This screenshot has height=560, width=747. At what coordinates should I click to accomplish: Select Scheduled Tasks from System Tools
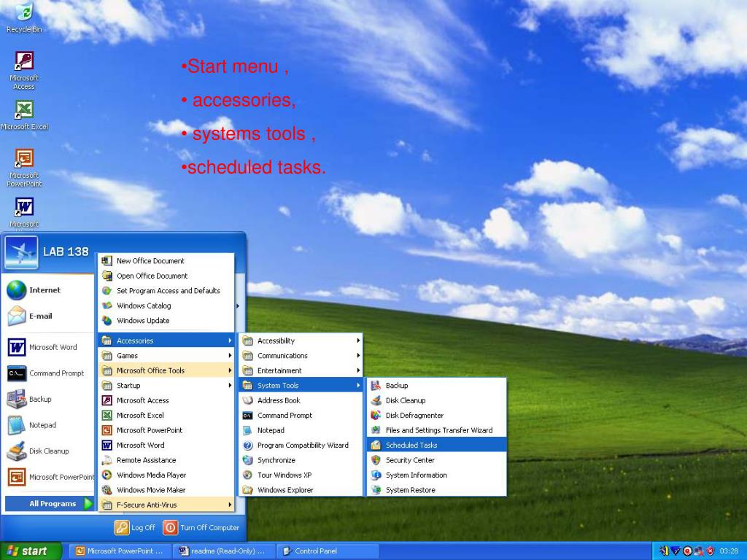point(437,446)
